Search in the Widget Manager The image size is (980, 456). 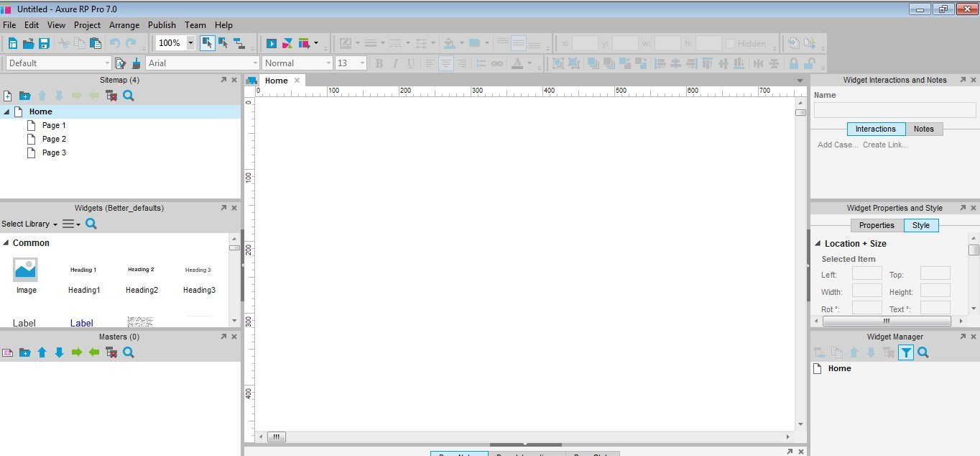click(x=923, y=352)
